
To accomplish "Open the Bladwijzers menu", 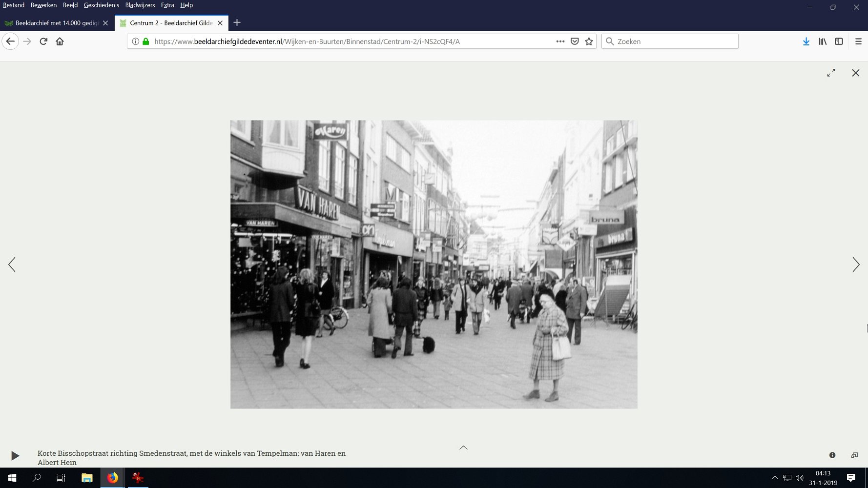I will pos(140,5).
